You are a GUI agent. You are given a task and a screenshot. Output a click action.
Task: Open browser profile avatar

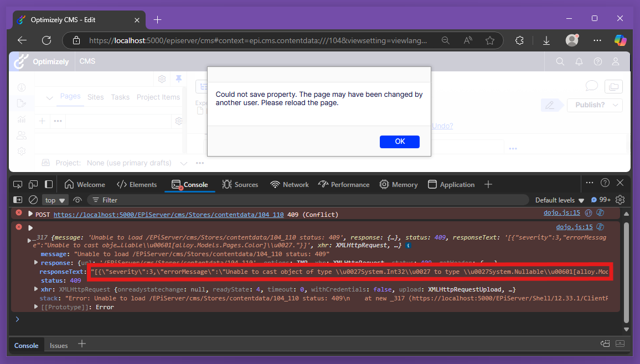tap(572, 40)
